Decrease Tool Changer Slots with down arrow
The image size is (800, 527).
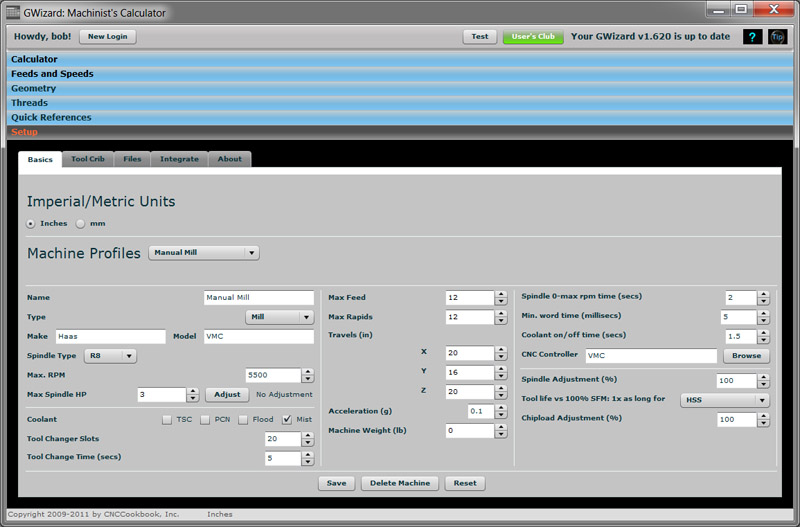coord(308,443)
